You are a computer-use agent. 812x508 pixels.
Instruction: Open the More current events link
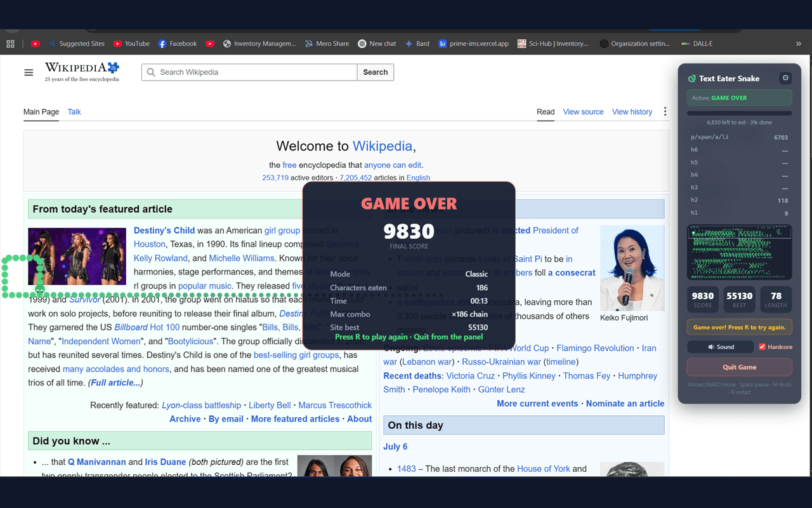537,404
